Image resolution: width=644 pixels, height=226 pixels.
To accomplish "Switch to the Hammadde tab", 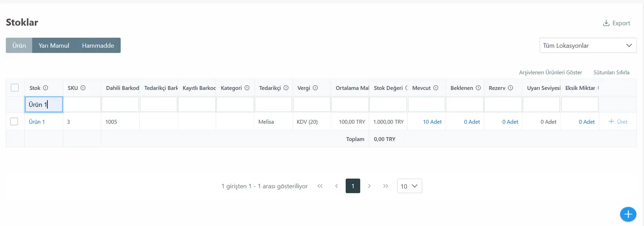I will pos(98,45).
